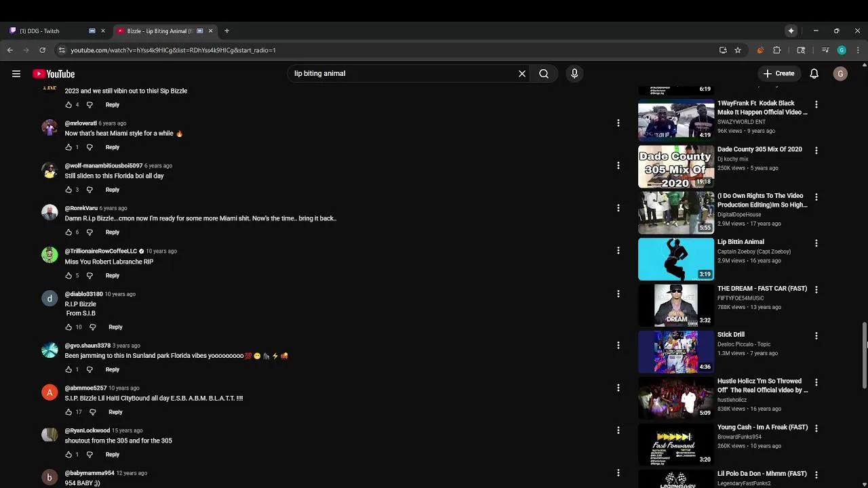The width and height of the screenshot is (868, 488).
Task: Open options for @mrloveratl's comment
Action: (x=618, y=123)
